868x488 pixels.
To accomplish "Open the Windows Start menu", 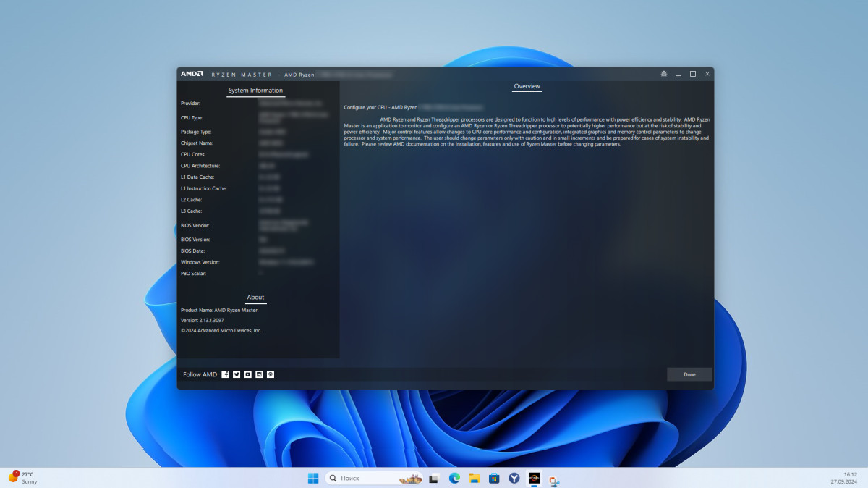I will pyautogui.click(x=313, y=478).
